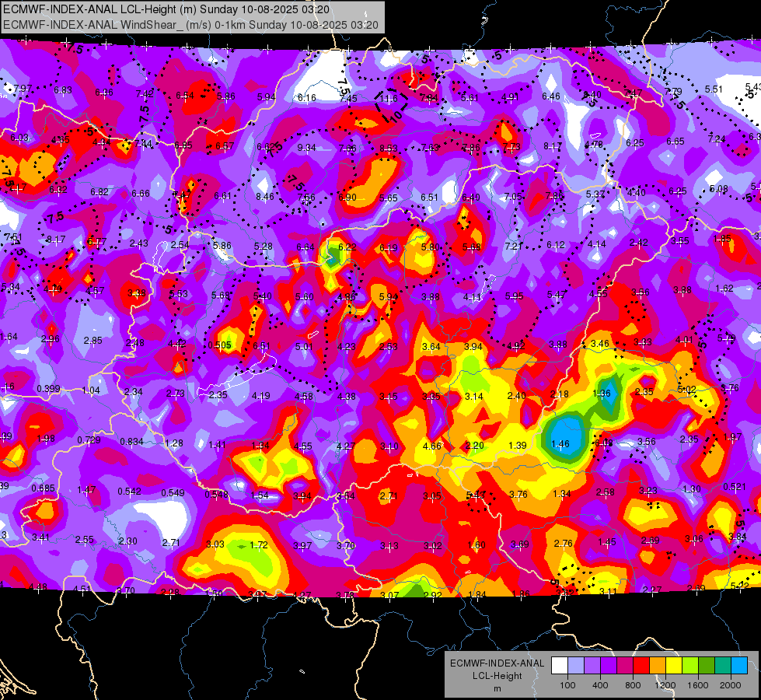
Task: Click the ECMWF-INDEX-ANAL legend heading
Action: coord(497,663)
